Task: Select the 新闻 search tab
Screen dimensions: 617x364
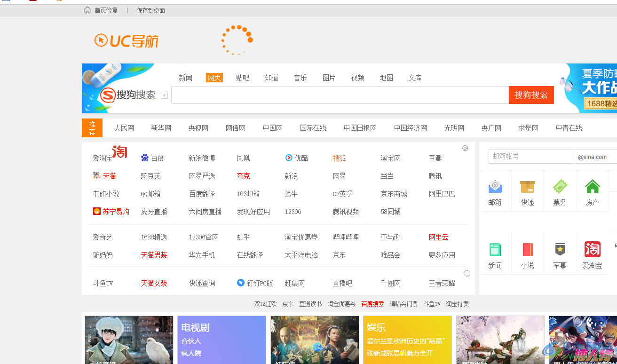Action: tap(185, 78)
